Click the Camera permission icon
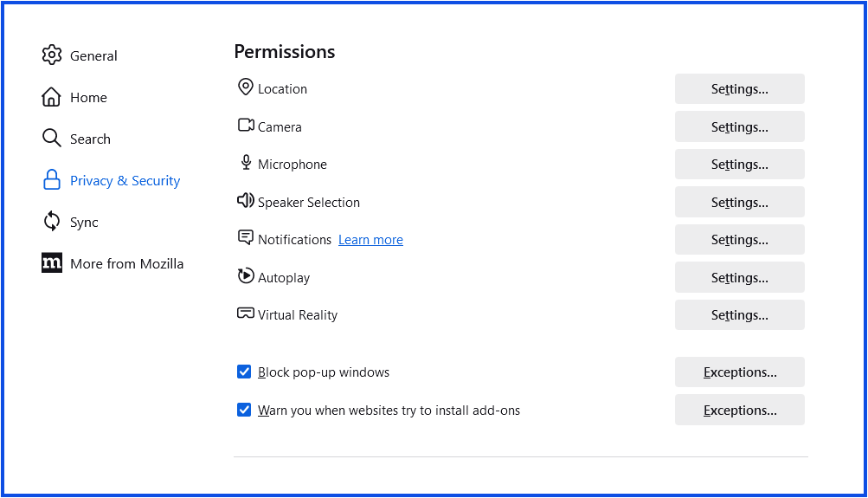868x498 pixels. click(246, 126)
